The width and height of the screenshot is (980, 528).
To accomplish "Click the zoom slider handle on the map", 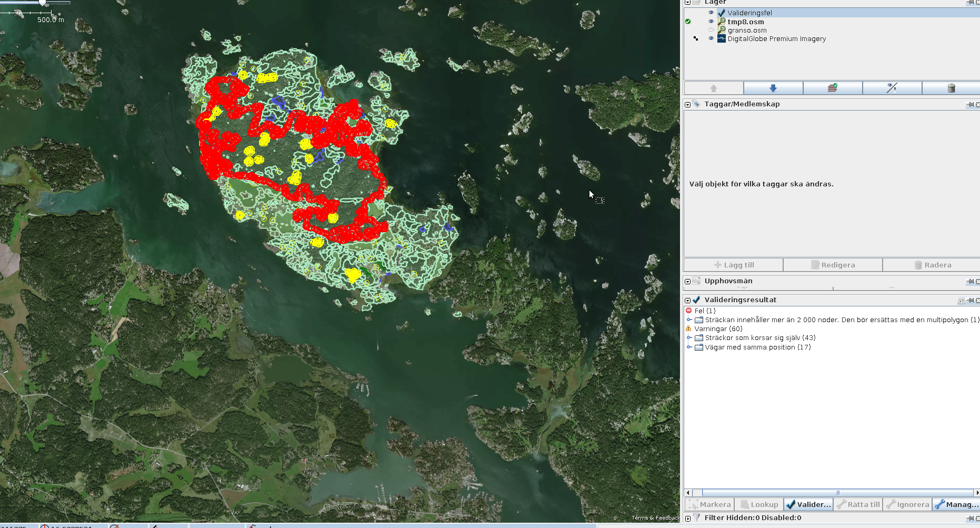I will point(43,3).
